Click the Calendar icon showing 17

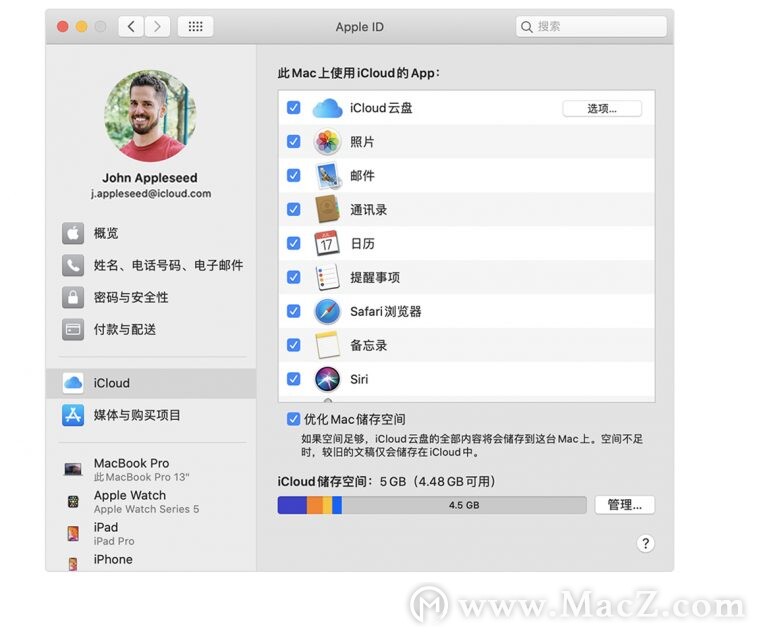tap(327, 243)
